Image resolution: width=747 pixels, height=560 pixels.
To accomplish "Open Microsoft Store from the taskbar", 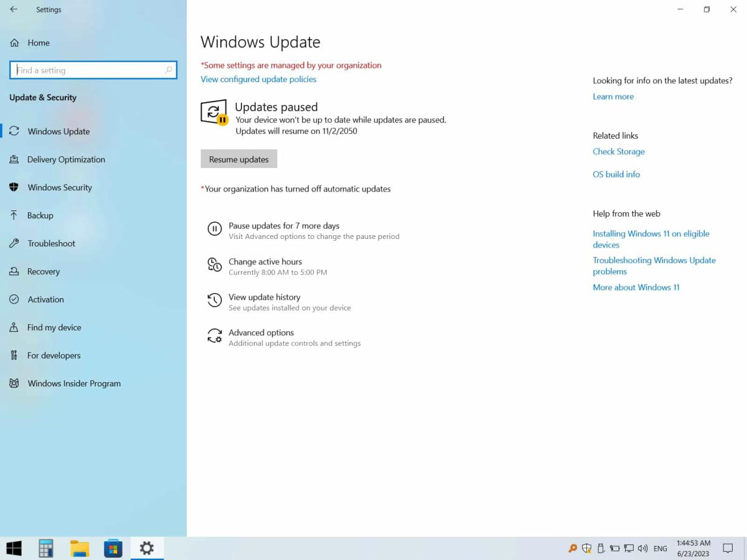I will click(113, 548).
